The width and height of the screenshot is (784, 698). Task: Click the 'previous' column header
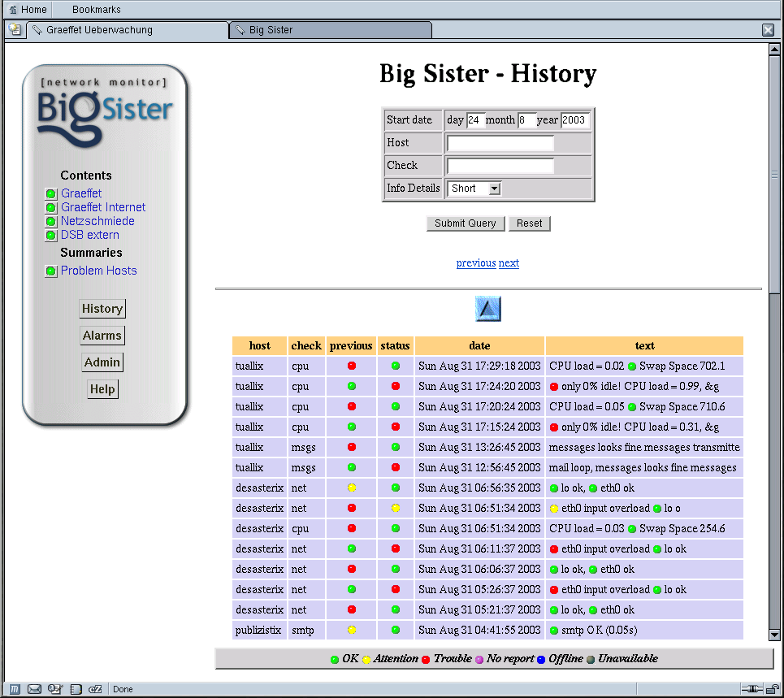tap(351, 345)
